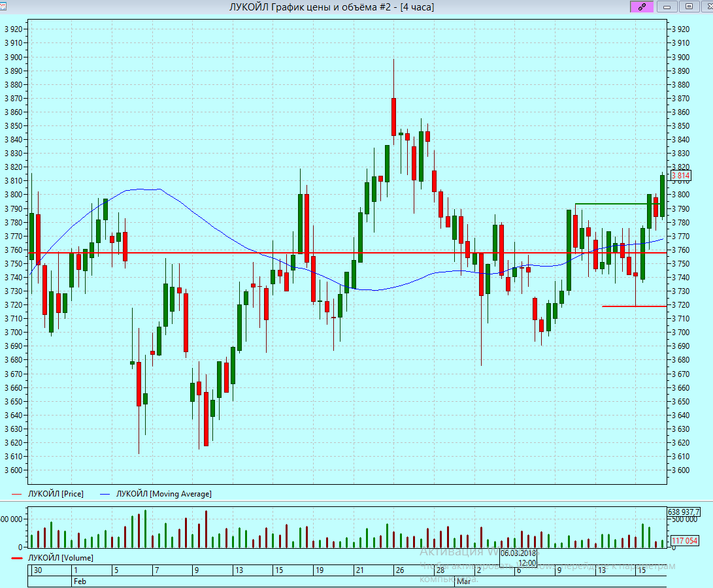Click date label 28 on time axis

click(440, 570)
